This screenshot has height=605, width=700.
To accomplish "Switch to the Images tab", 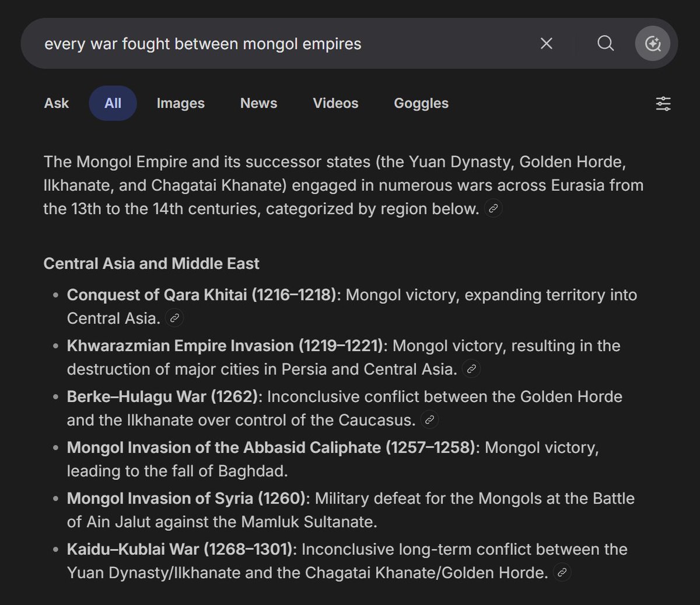I will (x=181, y=103).
